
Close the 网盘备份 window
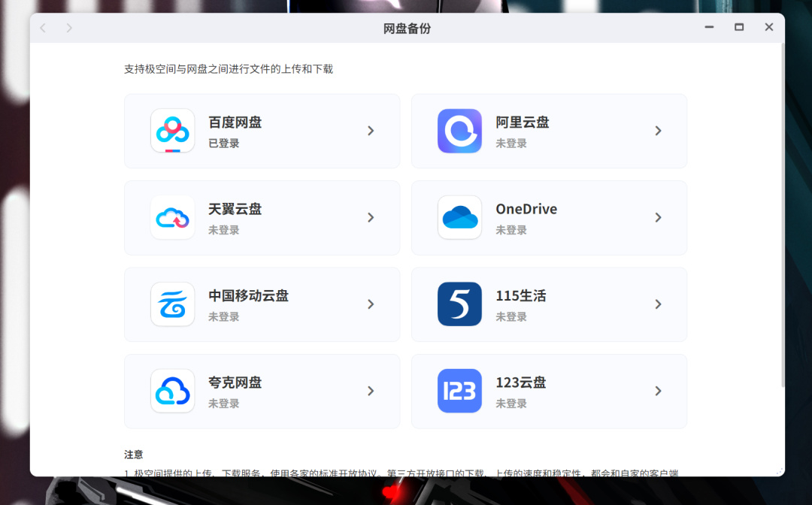tap(769, 27)
